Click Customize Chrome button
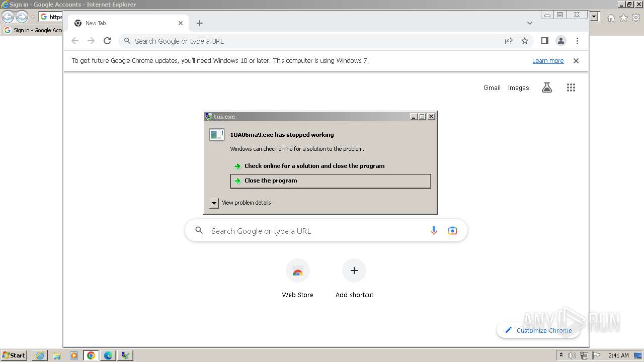 pyautogui.click(x=538, y=330)
